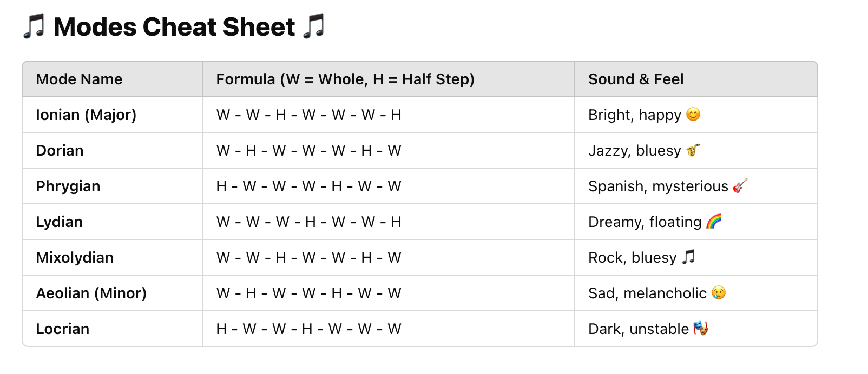Click the Dorian mode name cell
868x374 pixels.
coord(60,151)
